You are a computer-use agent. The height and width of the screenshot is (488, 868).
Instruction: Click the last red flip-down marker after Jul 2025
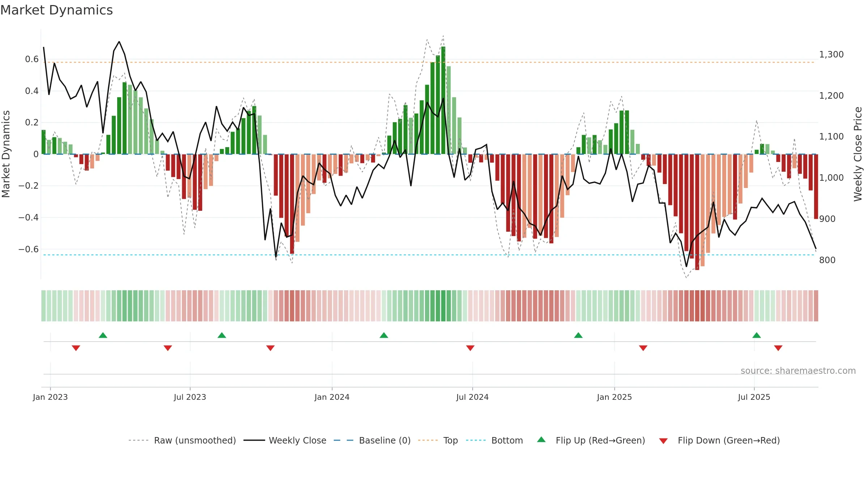(x=778, y=348)
